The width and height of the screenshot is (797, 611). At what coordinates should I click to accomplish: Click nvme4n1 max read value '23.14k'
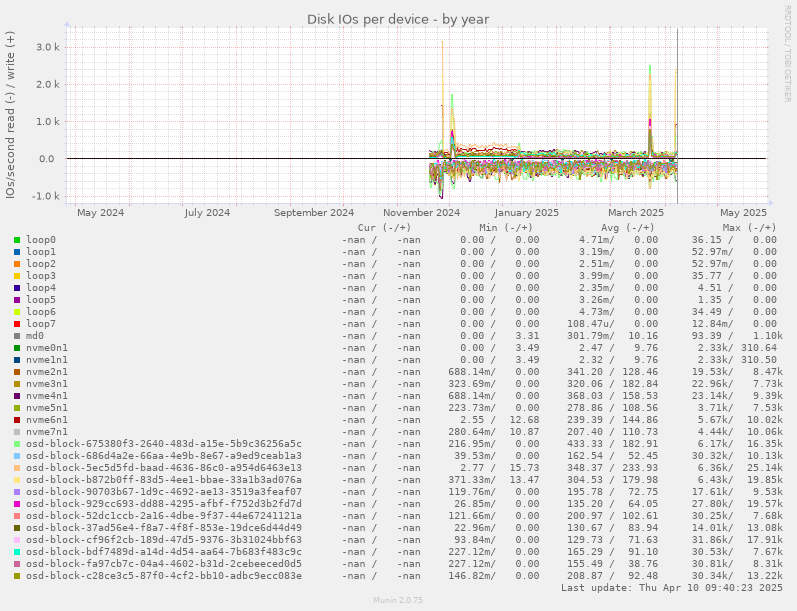pyautogui.click(x=712, y=396)
